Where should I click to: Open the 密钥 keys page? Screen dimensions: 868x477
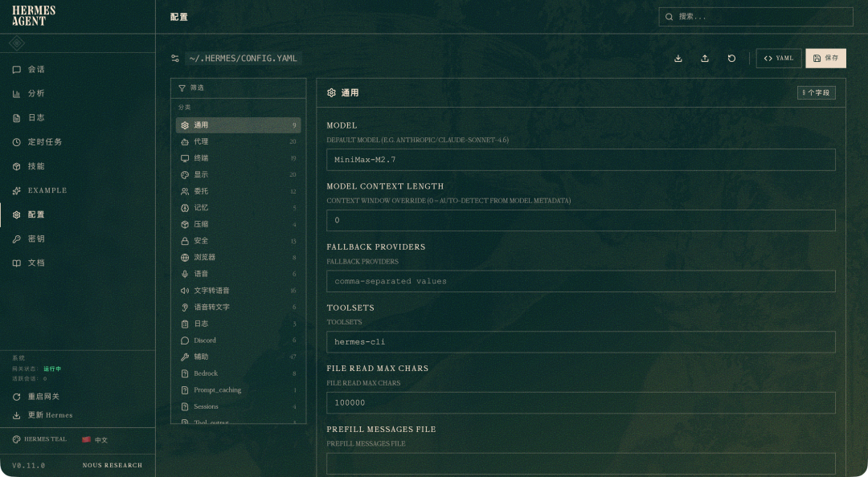point(77,238)
